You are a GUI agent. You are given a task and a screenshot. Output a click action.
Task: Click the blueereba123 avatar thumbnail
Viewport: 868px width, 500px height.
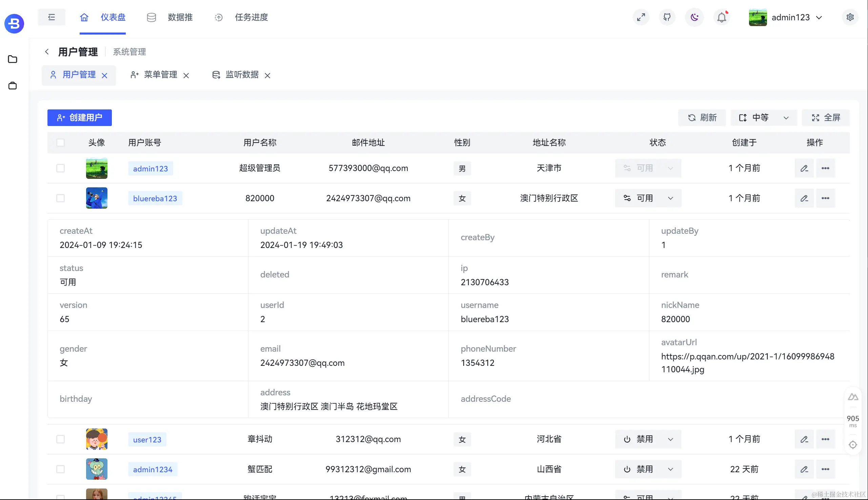click(97, 198)
